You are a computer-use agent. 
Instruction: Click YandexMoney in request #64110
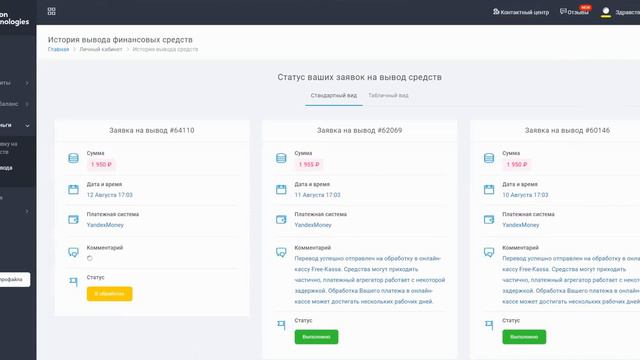105,225
